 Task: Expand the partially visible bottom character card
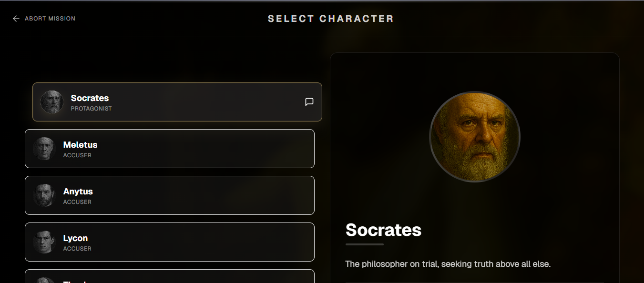(x=169, y=279)
